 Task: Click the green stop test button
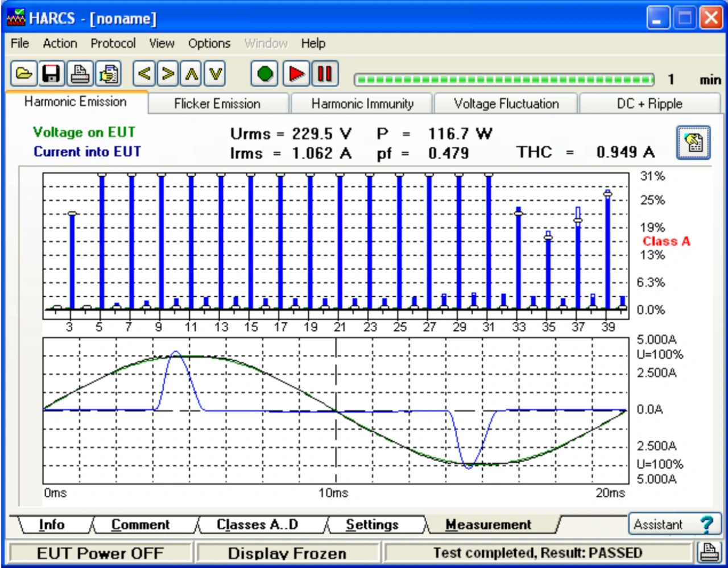pos(264,73)
